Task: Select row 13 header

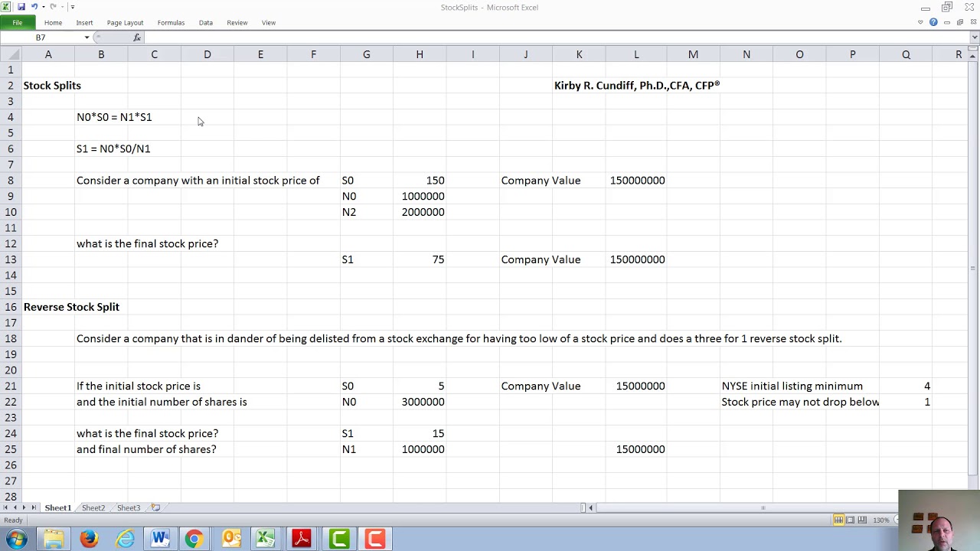Action: pyautogui.click(x=11, y=259)
